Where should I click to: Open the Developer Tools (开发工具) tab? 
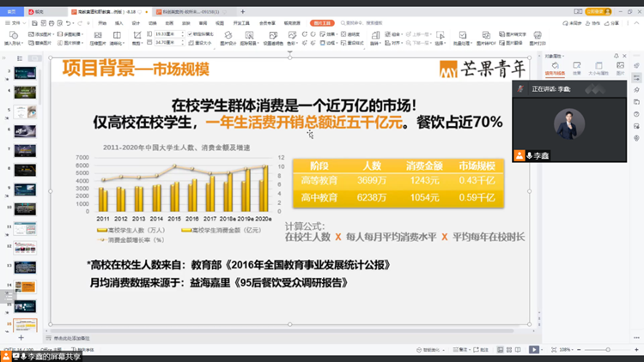(x=241, y=23)
